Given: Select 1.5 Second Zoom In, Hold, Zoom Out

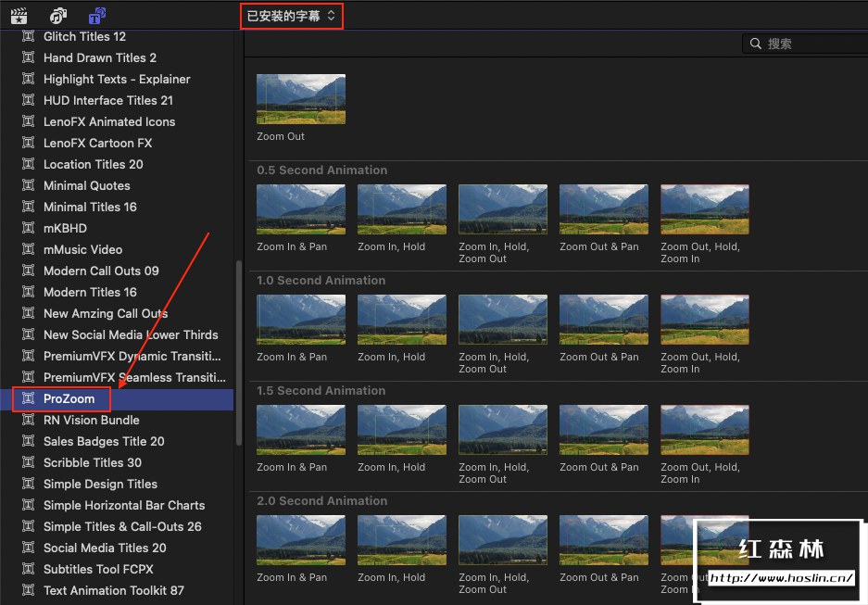Looking at the screenshot, I should (x=503, y=430).
